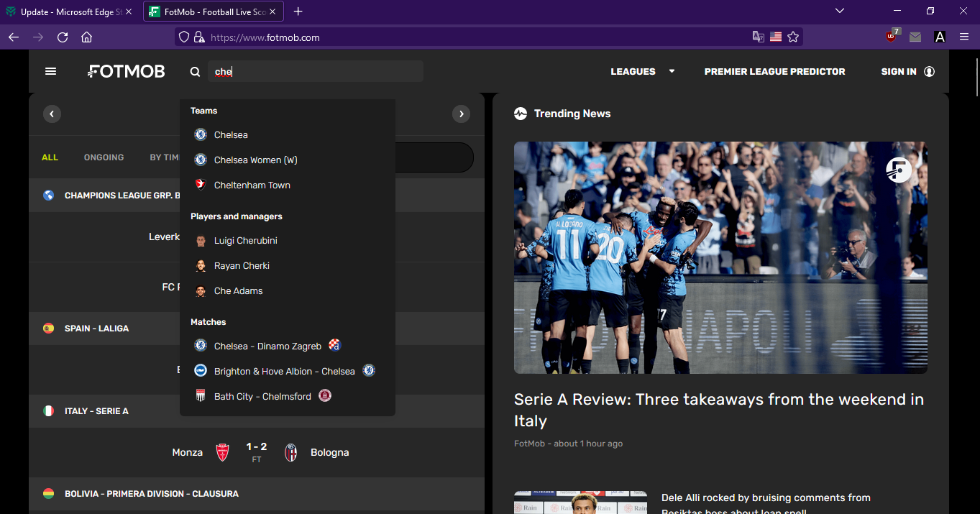980x514 pixels.
Task: Click the Cheltenham Town crest icon
Action: (x=201, y=185)
